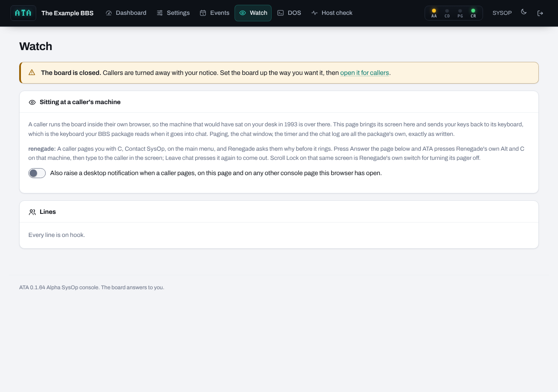Click the Watch page heading
Image resolution: width=558 pixels, height=392 pixels.
click(36, 46)
